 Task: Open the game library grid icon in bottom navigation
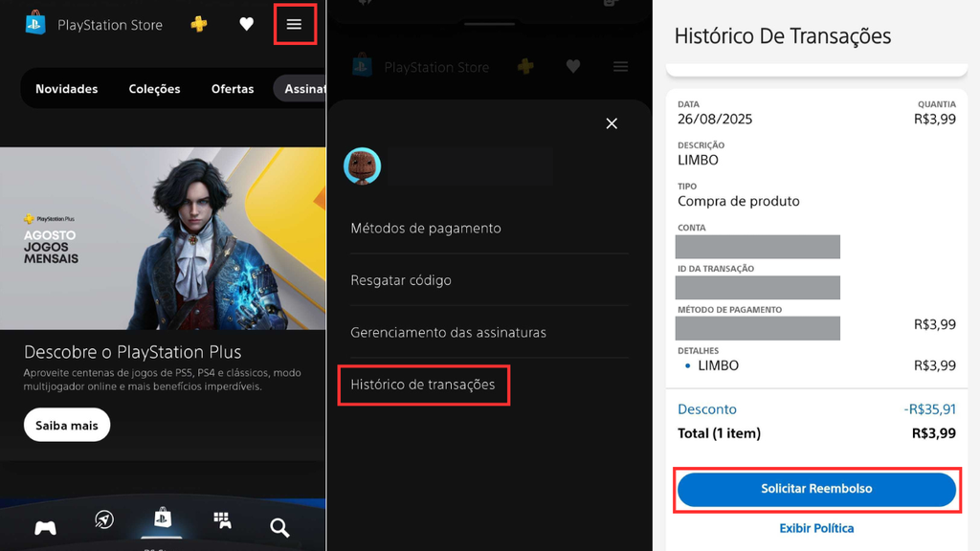[x=222, y=520]
